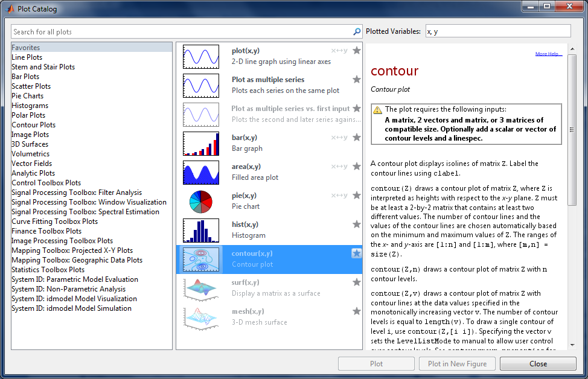Open the More Help link
This screenshot has width=588, height=379.
click(548, 54)
